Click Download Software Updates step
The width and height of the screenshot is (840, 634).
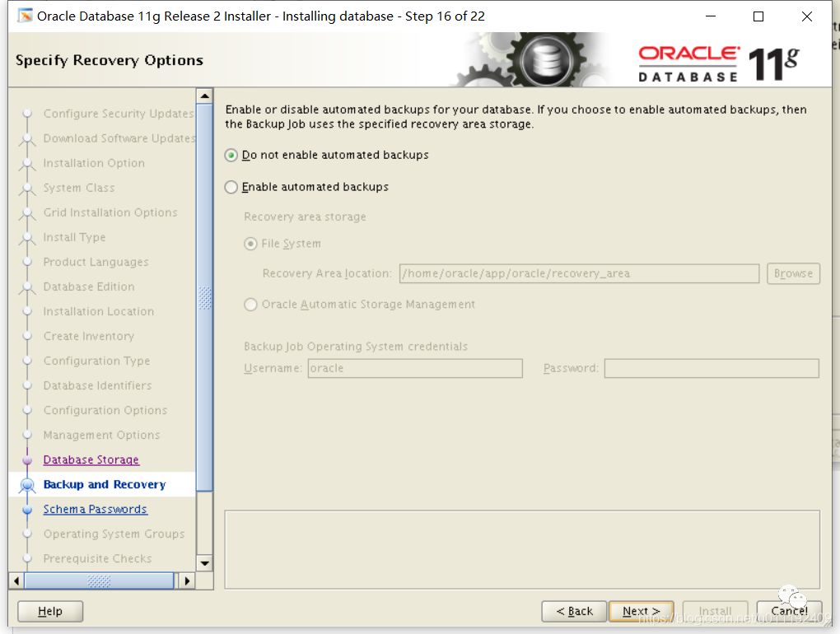pyautogui.click(x=119, y=138)
